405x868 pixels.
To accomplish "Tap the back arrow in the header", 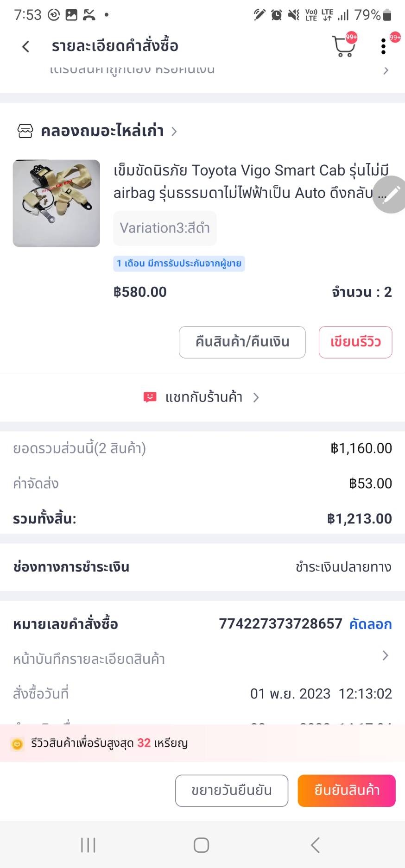I will (26, 46).
